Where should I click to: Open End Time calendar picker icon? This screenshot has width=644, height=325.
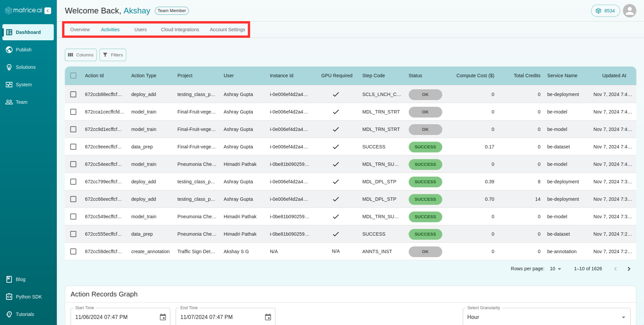[268, 317]
